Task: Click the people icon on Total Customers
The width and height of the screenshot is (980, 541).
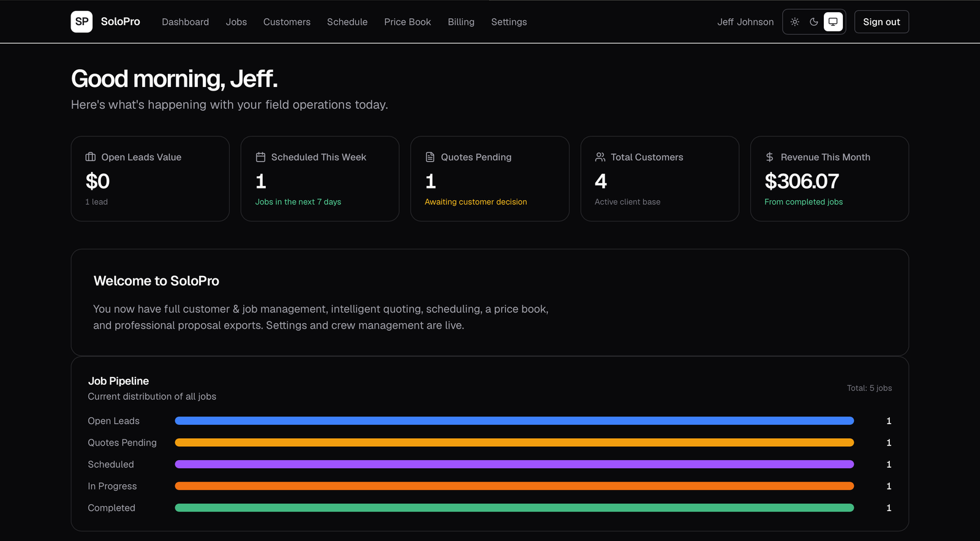Action: [x=600, y=157]
